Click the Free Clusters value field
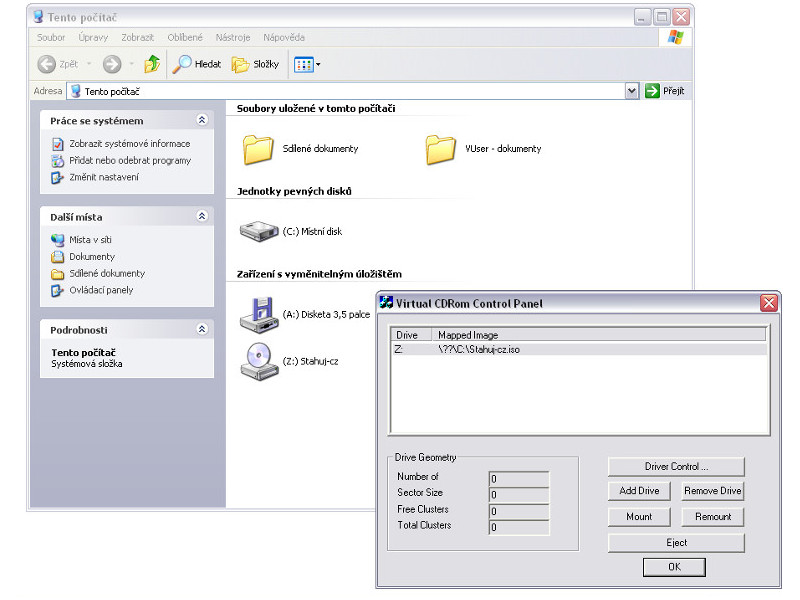 point(519,511)
